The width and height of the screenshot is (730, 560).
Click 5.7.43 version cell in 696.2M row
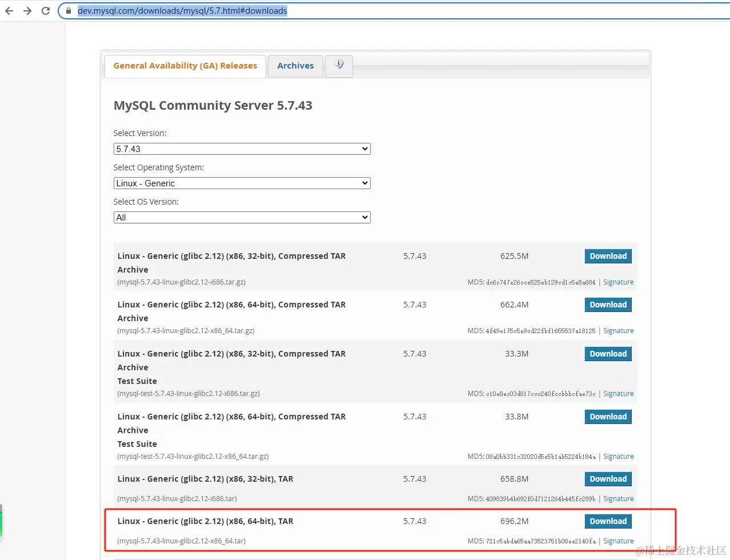pyautogui.click(x=415, y=521)
